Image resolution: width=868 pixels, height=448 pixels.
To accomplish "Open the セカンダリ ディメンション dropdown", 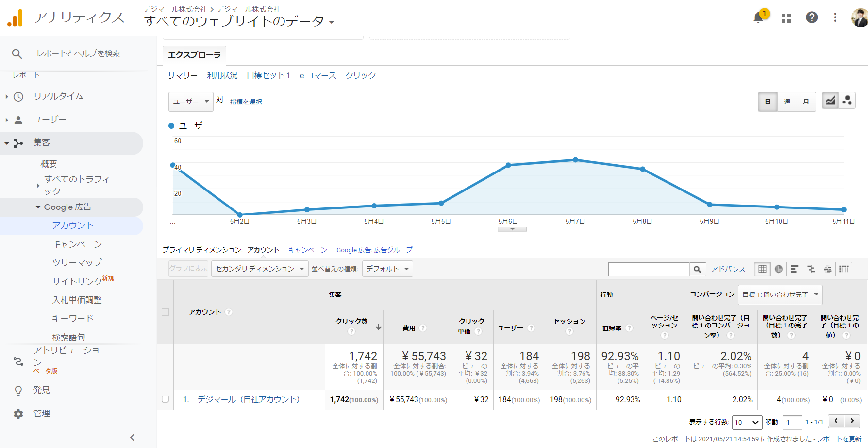I will (260, 269).
